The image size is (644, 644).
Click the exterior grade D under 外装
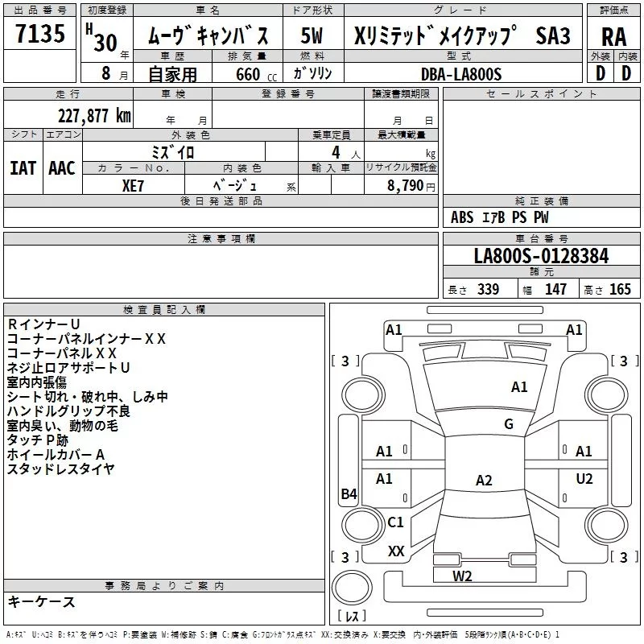point(601,73)
